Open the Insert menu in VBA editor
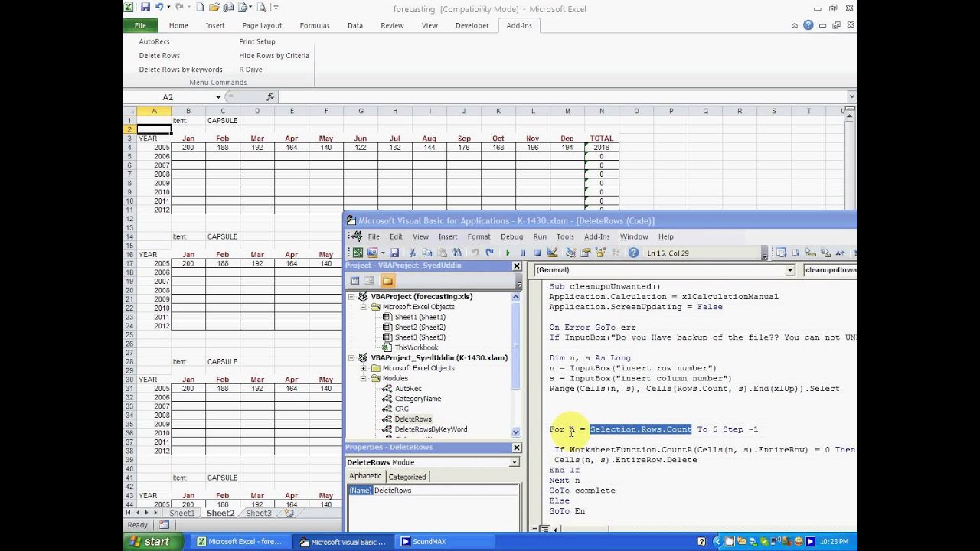Viewport: 980px width, 551px height. pos(448,236)
